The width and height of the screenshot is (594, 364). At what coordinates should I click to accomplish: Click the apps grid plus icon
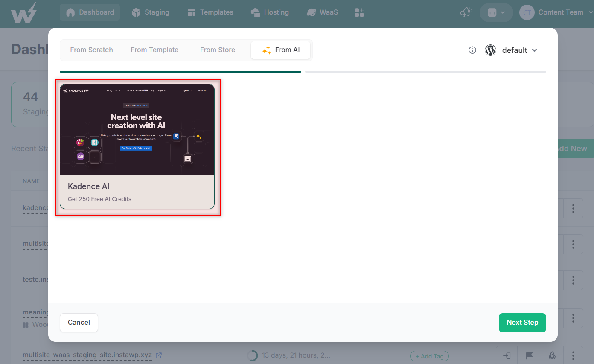point(359,12)
